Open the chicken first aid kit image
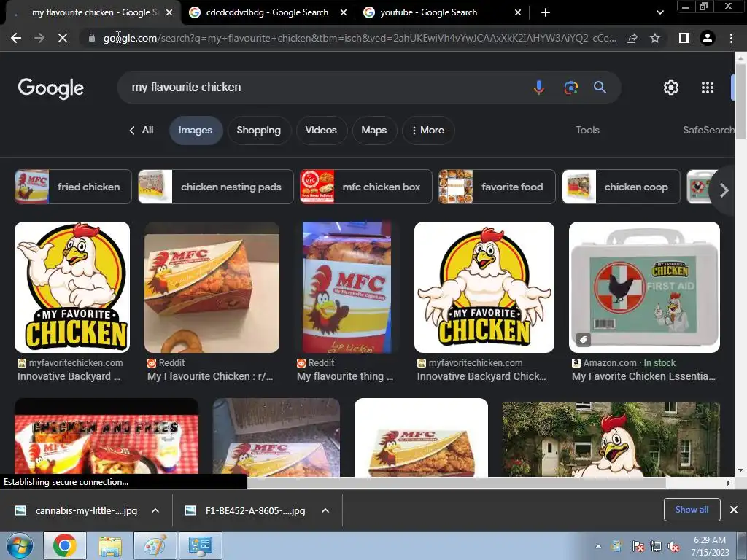The width and height of the screenshot is (747, 560). [644, 287]
